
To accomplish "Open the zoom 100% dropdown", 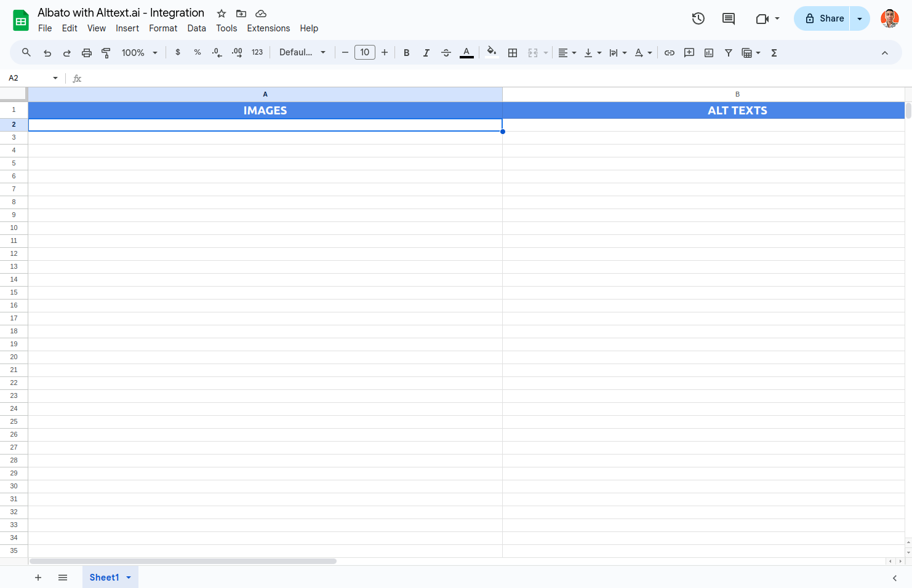I will [140, 53].
